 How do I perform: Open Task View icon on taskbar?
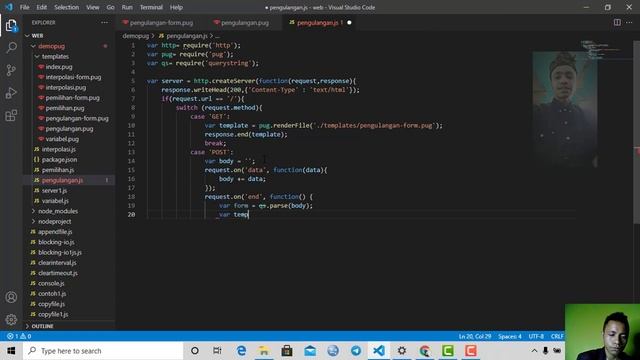click(x=218, y=351)
